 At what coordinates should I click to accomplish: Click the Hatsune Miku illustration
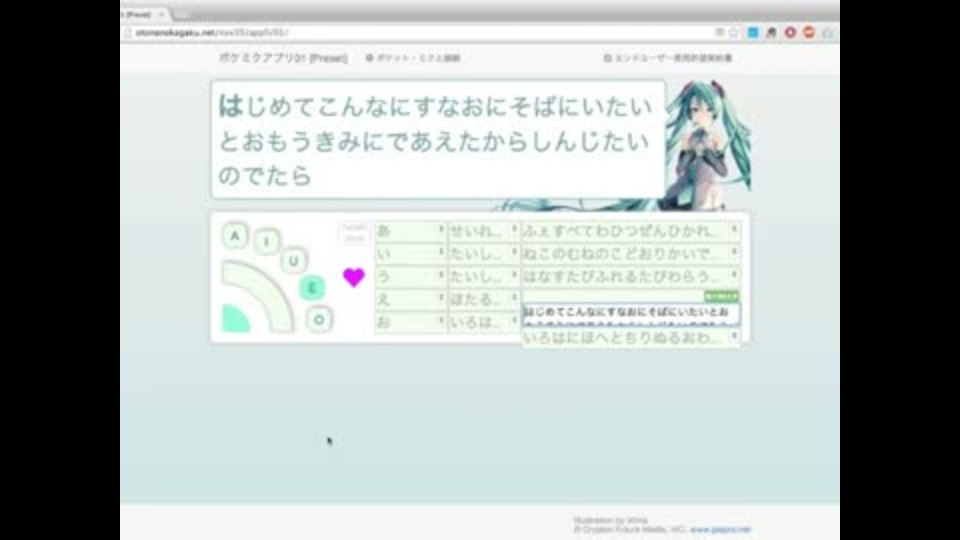(707, 147)
